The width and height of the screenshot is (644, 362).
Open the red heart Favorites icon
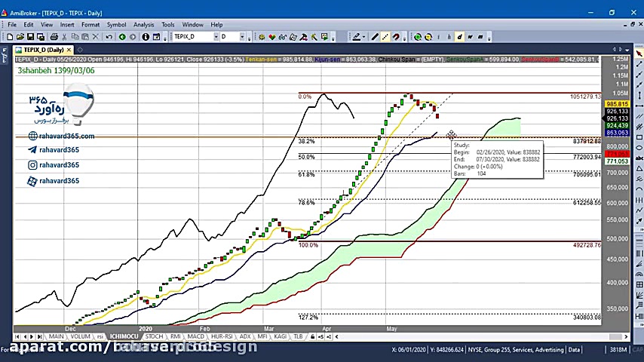coord(272,37)
